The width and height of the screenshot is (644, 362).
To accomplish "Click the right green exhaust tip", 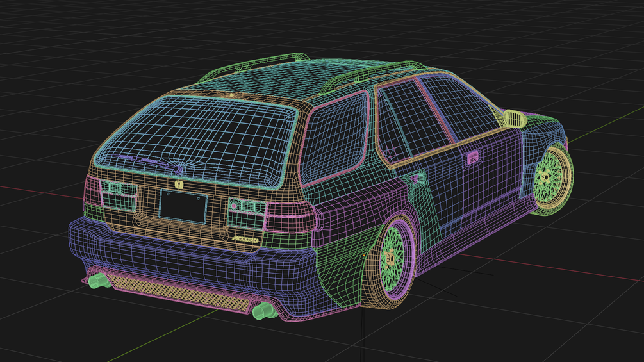I will point(265,311).
